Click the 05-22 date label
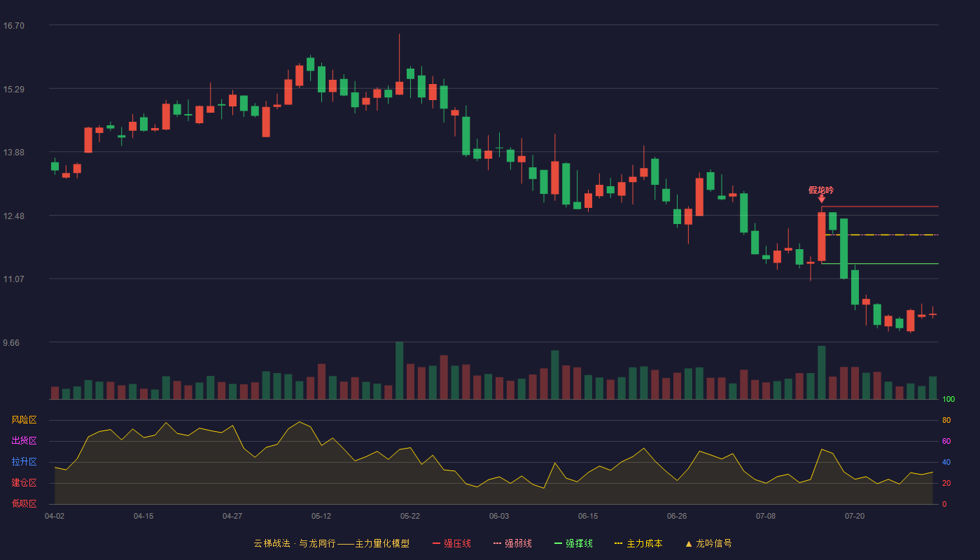The image size is (980, 560). pos(410,516)
